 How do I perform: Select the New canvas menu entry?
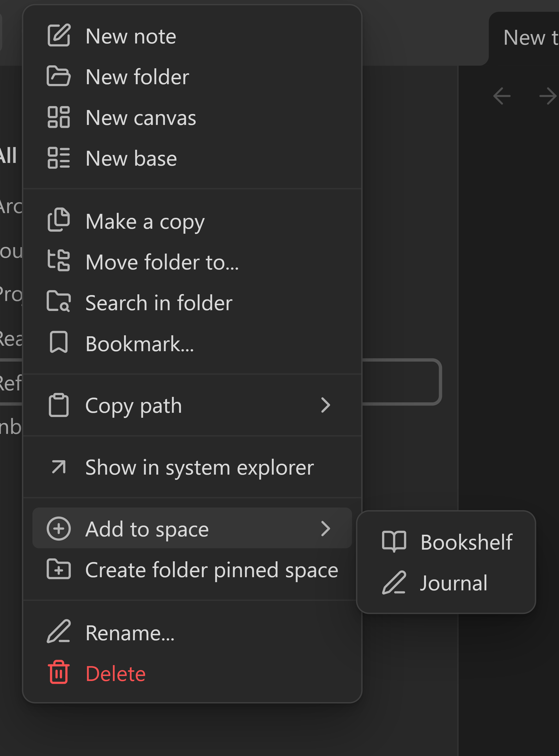click(192, 117)
